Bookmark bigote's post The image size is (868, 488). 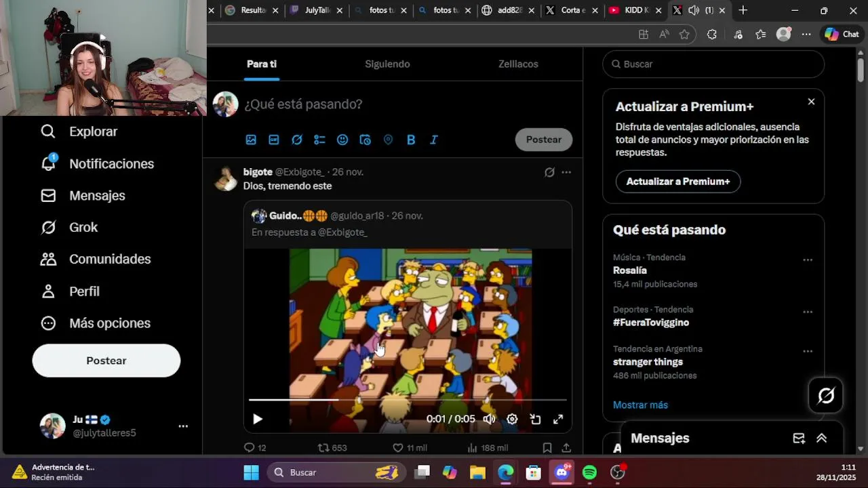point(547,448)
